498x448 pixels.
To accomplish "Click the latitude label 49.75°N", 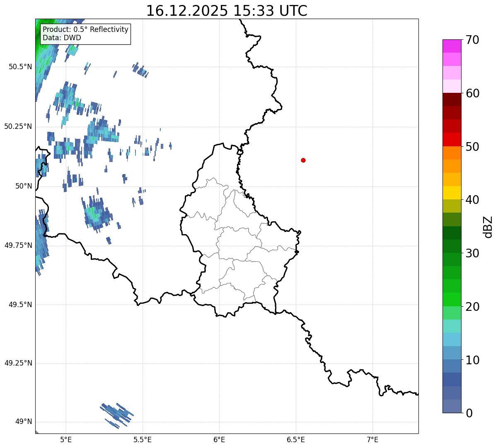I will tap(18, 245).
